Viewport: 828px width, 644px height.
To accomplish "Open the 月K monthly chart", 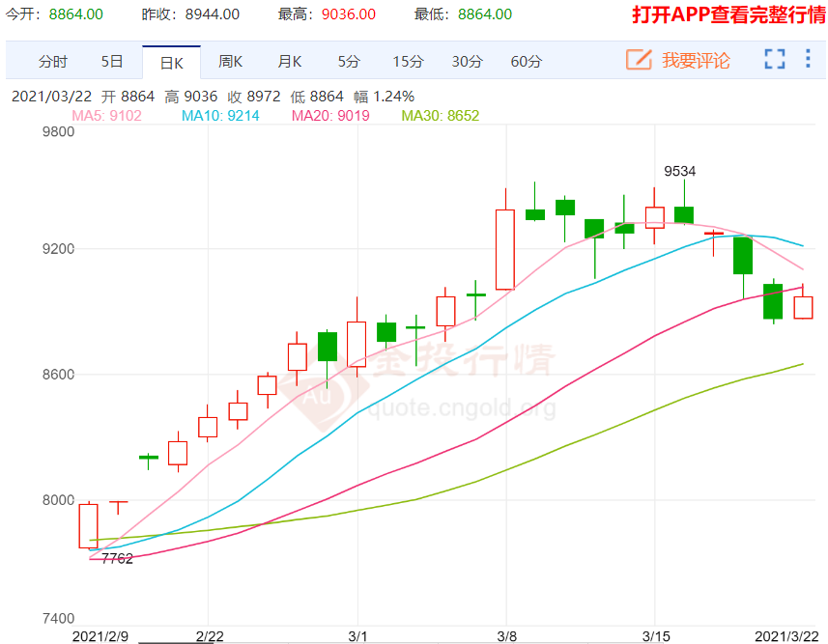I will pyautogui.click(x=290, y=62).
